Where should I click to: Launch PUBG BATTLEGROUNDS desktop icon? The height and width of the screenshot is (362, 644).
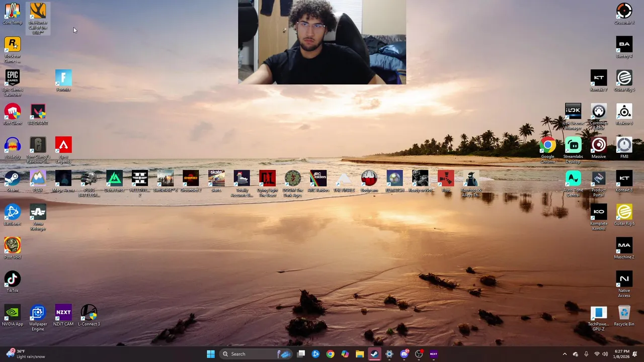(x=89, y=184)
